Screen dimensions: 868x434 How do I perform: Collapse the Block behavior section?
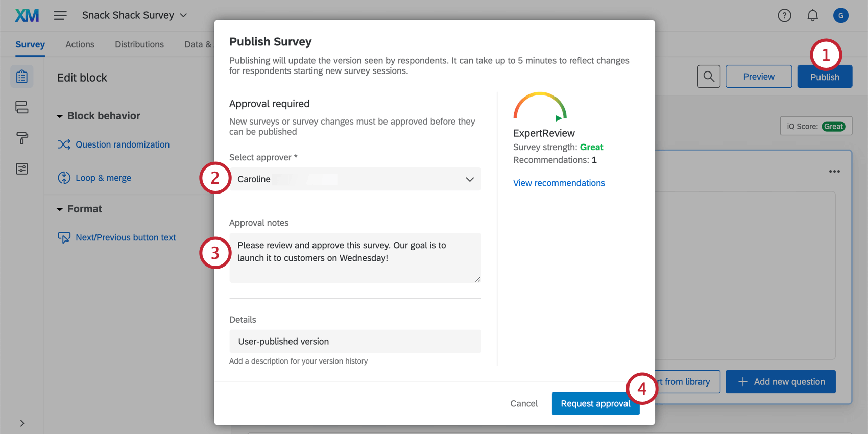(x=60, y=116)
